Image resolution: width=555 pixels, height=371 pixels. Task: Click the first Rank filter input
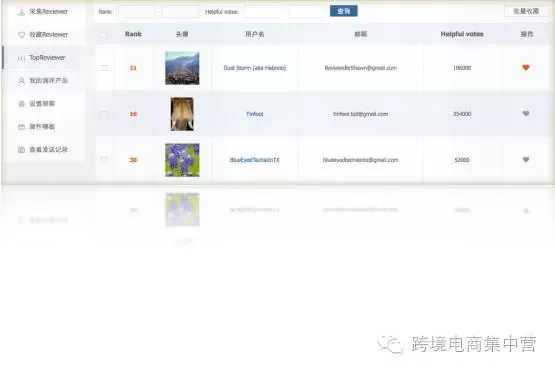(x=136, y=12)
